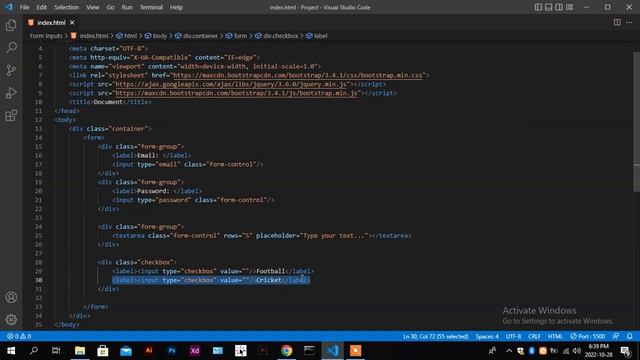
Task: Change the UTF-8 encoding in status bar
Action: click(x=513, y=336)
